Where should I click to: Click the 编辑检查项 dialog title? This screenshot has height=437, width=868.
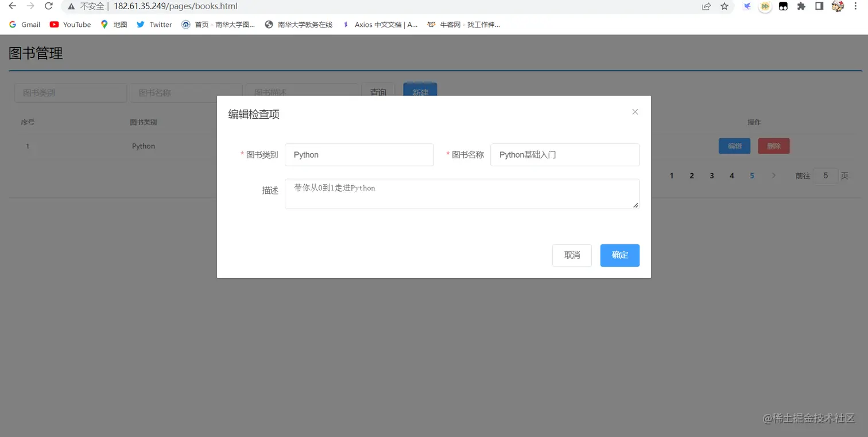tap(254, 114)
